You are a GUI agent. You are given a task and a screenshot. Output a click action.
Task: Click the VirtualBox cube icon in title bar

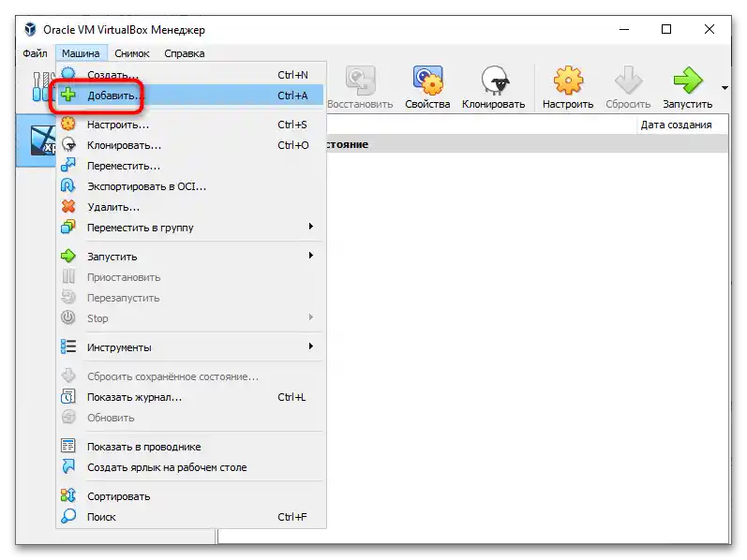coord(30,30)
